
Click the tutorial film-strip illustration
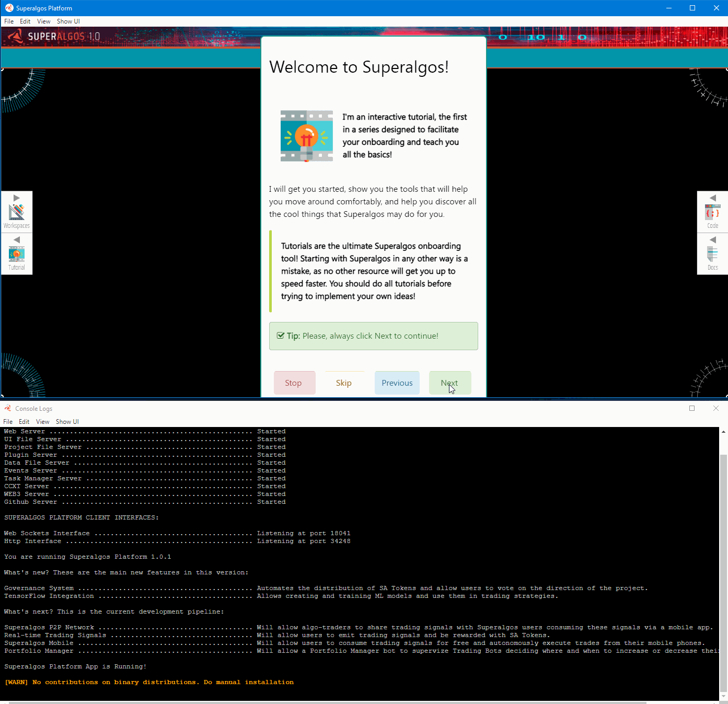tap(307, 136)
